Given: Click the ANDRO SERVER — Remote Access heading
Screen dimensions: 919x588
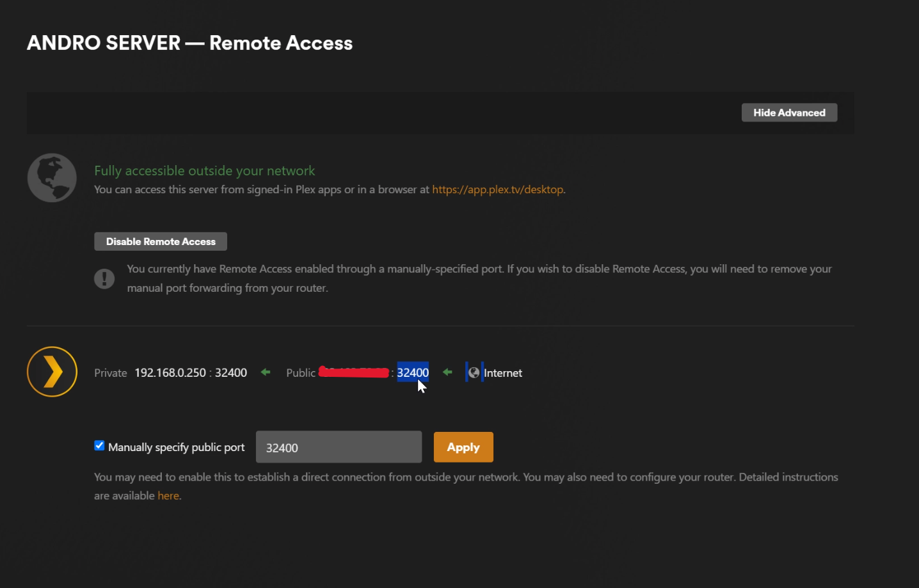Looking at the screenshot, I should (x=189, y=43).
